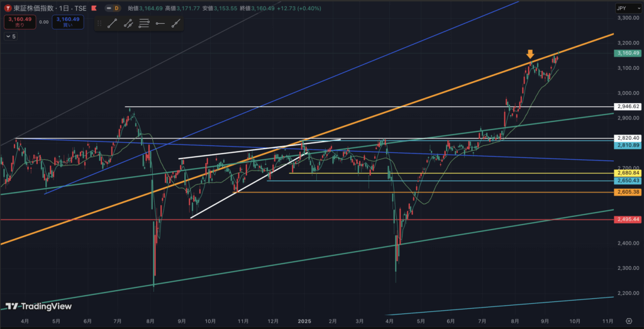This screenshot has height=329, width=644.
Task: Pick the horizontal line tool
Action: coord(160,23)
